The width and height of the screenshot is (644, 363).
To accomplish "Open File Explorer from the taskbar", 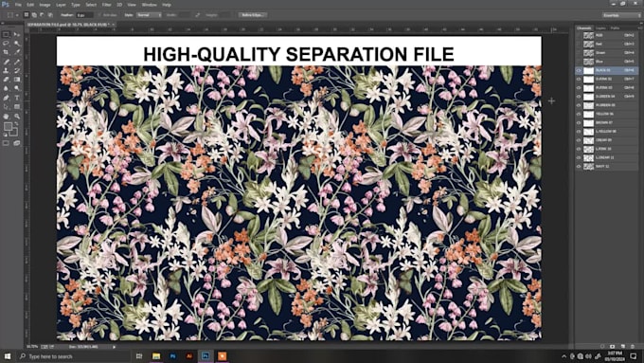I will pyautogui.click(x=156, y=356).
